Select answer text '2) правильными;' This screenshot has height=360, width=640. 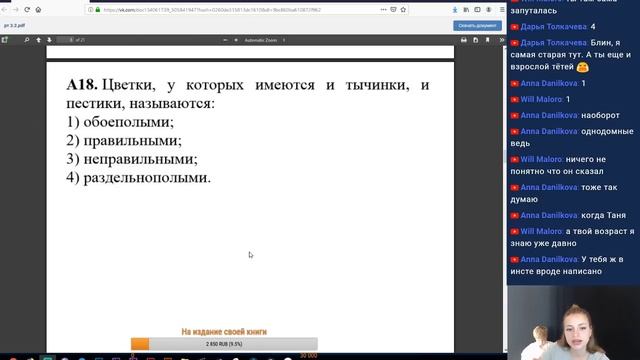click(124, 140)
